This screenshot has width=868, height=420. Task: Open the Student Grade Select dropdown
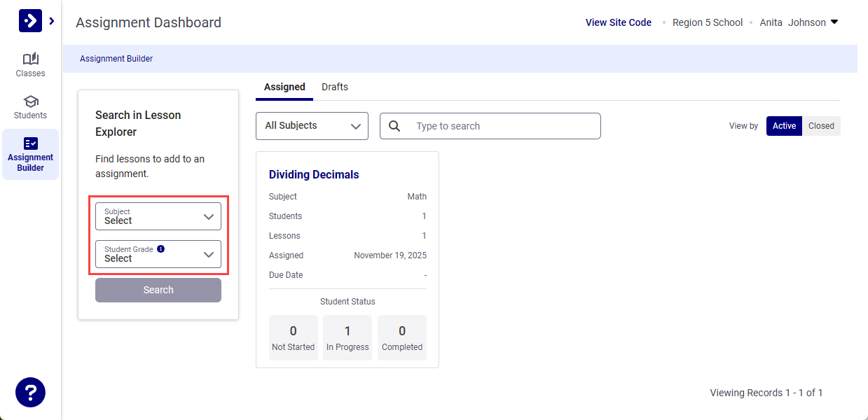tap(158, 254)
